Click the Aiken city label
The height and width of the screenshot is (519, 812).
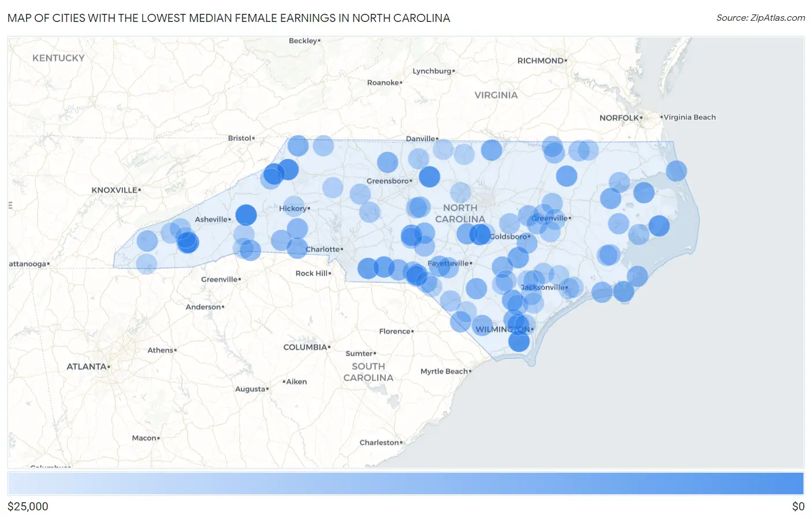coord(296,382)
